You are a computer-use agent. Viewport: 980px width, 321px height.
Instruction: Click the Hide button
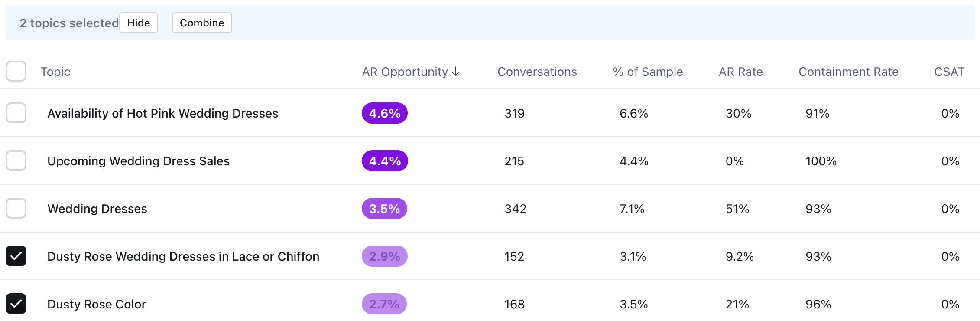138,23
